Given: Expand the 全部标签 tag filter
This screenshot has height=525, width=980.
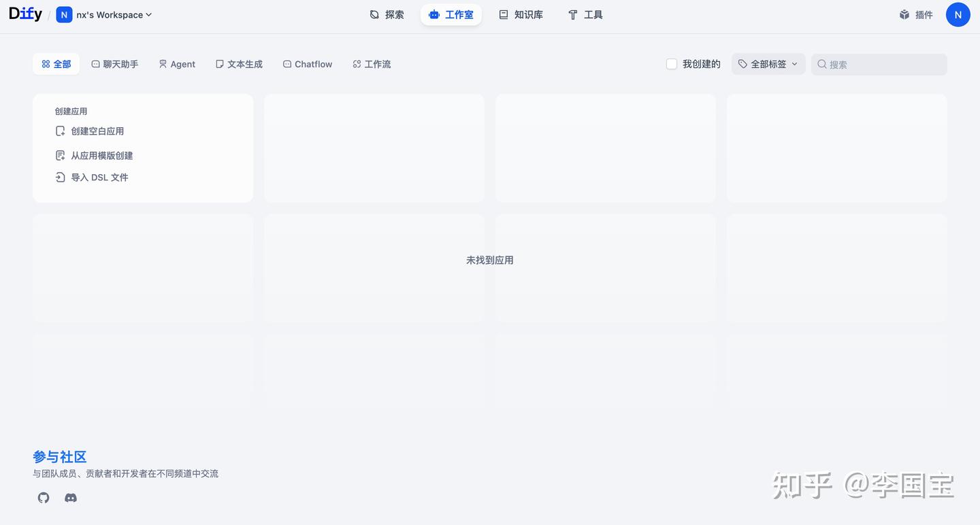Looking at the screenshot, I should pos(768,64).
